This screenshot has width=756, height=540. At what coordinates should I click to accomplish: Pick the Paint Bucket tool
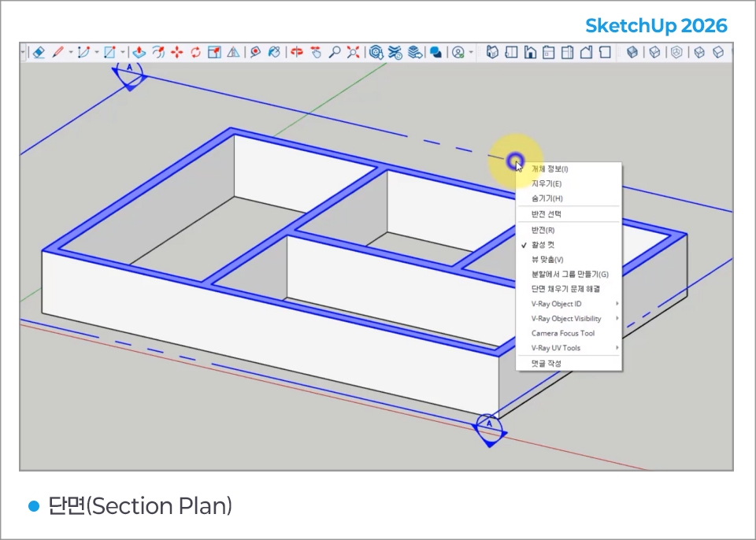[x=274, y=52]
